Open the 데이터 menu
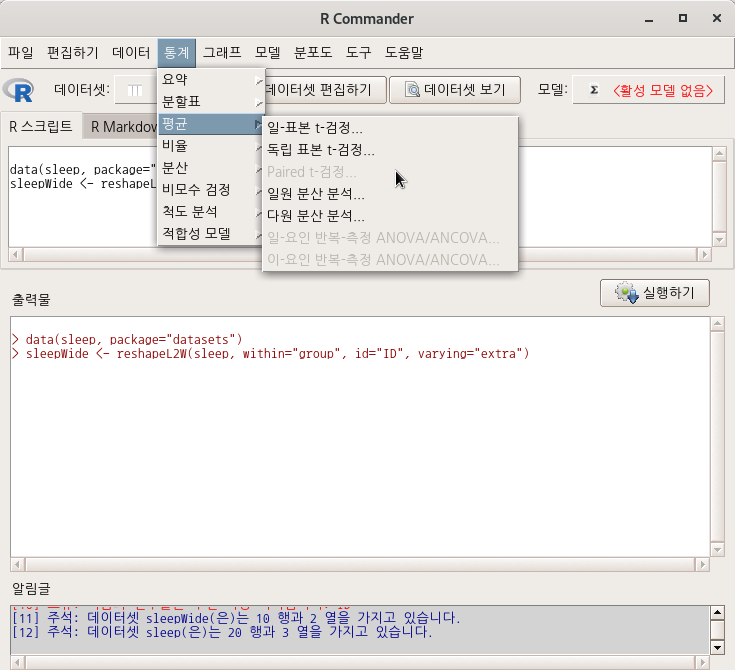Image resolution: width=735 pixels, height=670 pixels. click(131, 52)
